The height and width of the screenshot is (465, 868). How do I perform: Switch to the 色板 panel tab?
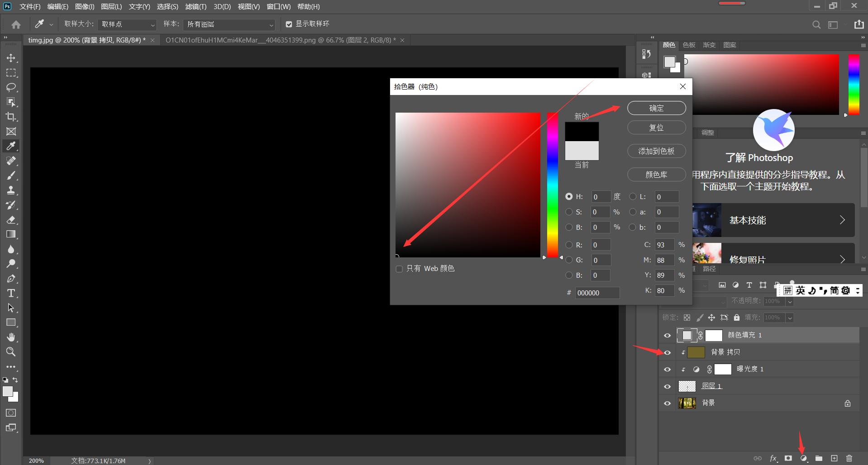click(689, 45)
